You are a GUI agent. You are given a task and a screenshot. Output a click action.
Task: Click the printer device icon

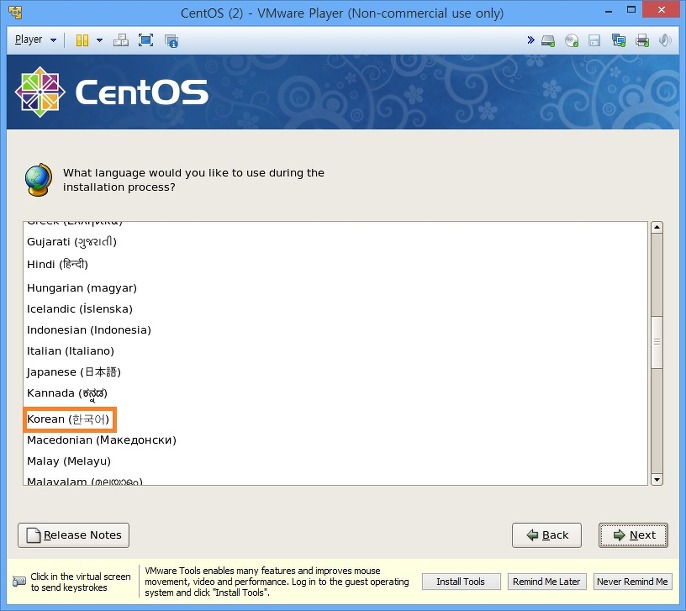coord(642,41)
